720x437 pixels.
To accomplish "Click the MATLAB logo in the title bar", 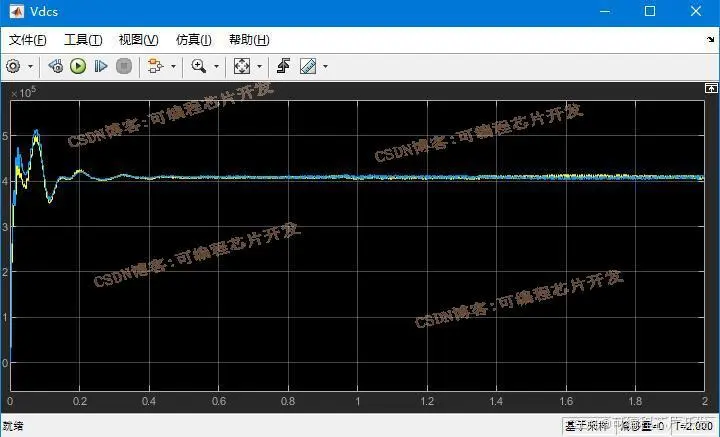I will pyautogui.click(x=17, y=11).
